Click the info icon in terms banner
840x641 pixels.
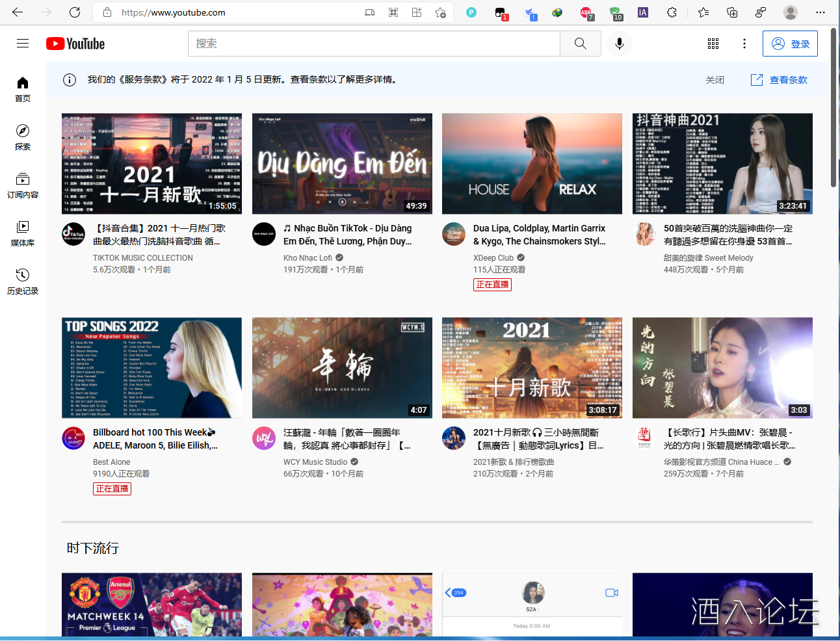tap(70, 80)
